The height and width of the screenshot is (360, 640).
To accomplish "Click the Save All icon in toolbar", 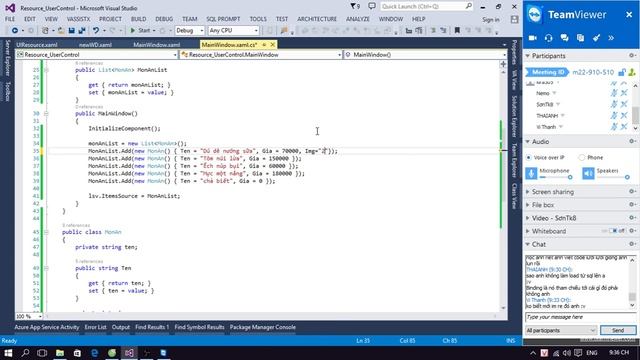I will coord(82,31).
